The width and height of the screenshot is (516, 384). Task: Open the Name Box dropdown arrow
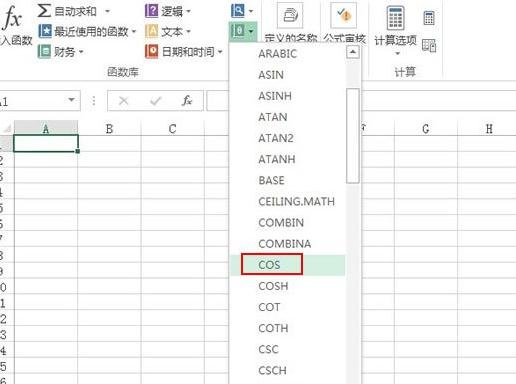click(71, 100)
